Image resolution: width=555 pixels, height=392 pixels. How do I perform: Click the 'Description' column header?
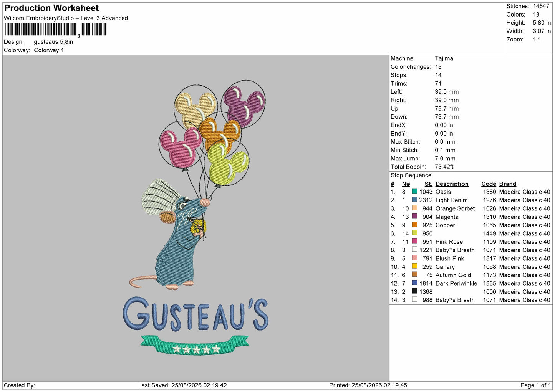coord(452,184)
